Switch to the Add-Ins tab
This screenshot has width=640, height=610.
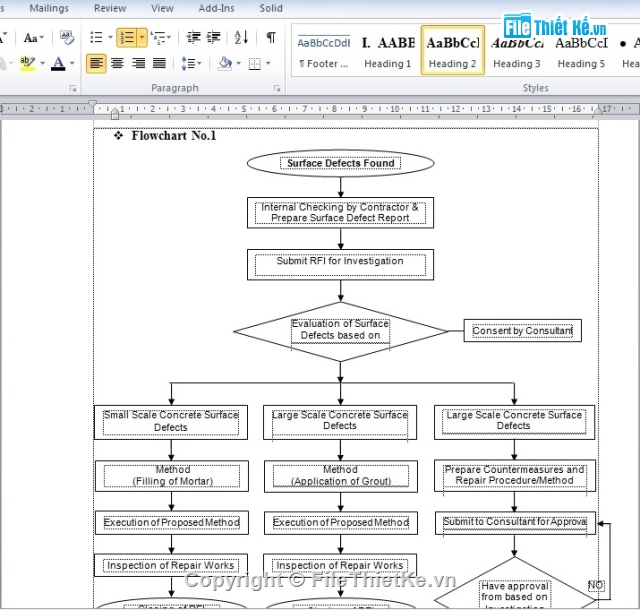[x=216, y=8]
